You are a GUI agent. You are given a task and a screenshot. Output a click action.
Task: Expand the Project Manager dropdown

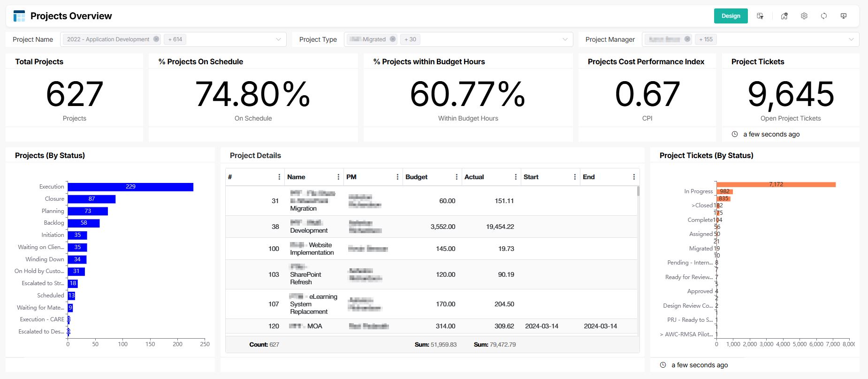(851, 39)
